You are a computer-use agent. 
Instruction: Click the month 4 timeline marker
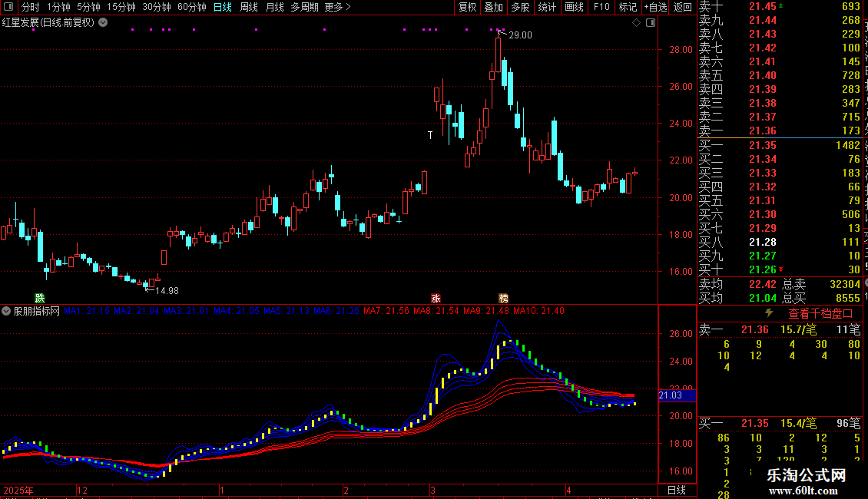(568, 490)
